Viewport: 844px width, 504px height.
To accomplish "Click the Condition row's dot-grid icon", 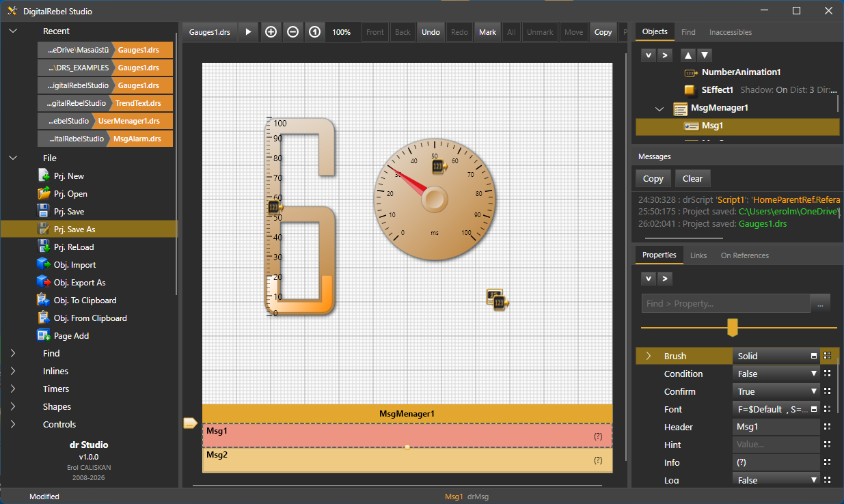I will click(828, 374).
